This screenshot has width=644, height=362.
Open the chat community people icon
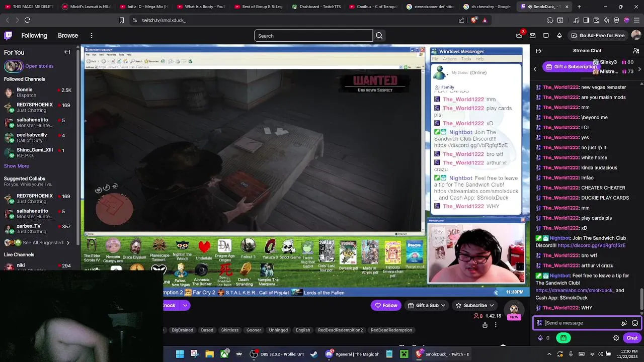click(636, 51)
